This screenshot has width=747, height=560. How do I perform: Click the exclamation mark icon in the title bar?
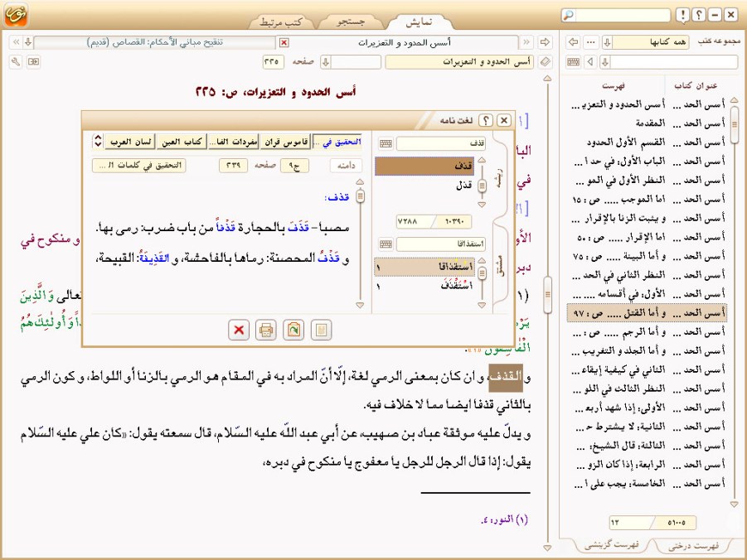coord(682,15)
